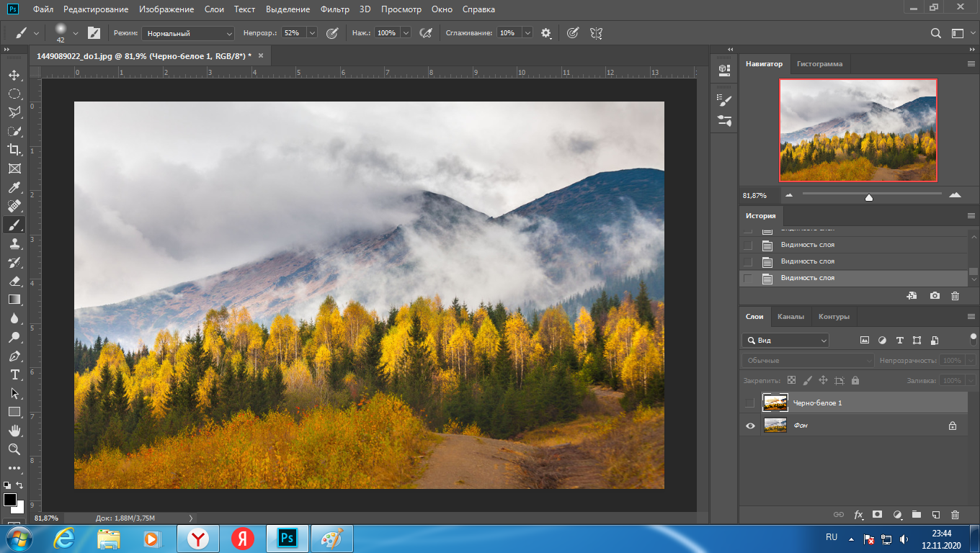
Task: Select the Clone Stamp tool
Action: tap(14, 243)
